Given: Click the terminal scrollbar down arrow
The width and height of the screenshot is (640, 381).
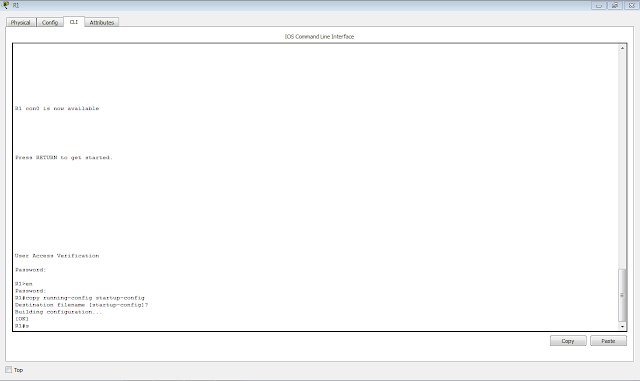Looking at the screenshot, I should click(x=622, y=326).
